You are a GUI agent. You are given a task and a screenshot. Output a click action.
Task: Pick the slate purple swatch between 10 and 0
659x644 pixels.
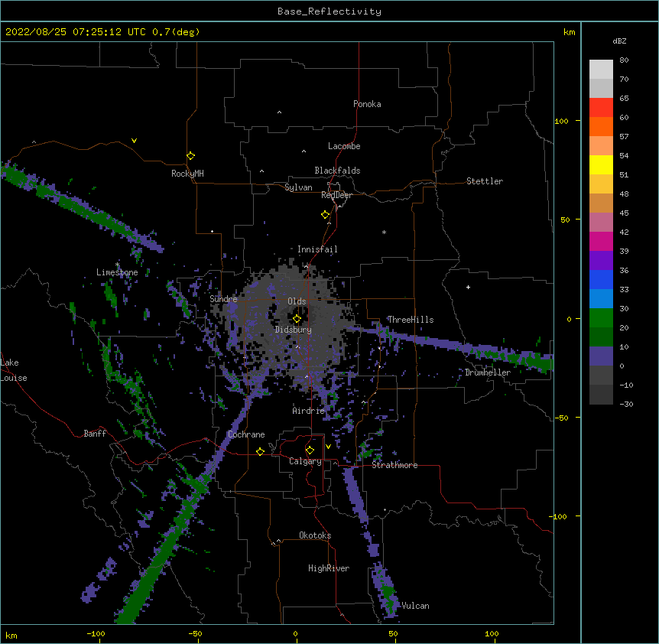(x=601, y=356)
